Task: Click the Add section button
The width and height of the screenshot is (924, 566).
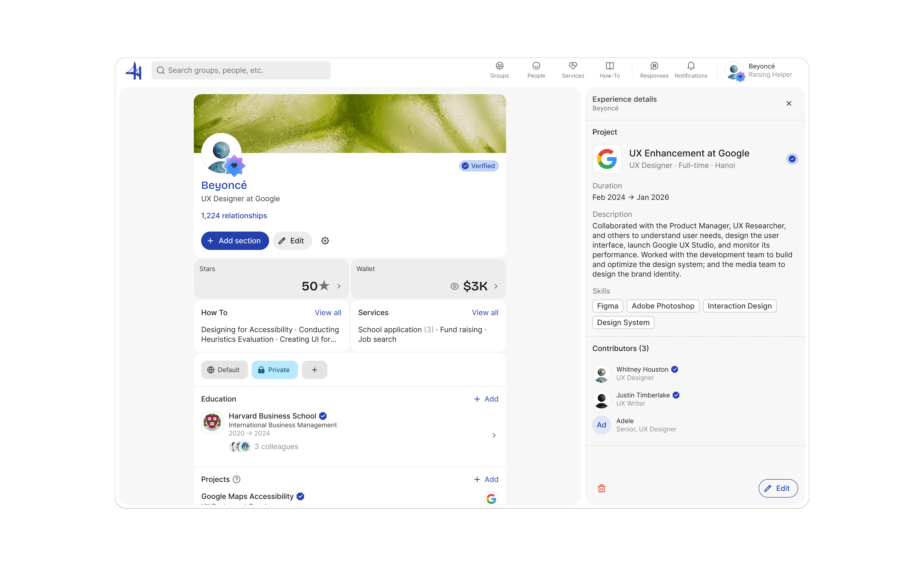Action: (x=235, y=241)
